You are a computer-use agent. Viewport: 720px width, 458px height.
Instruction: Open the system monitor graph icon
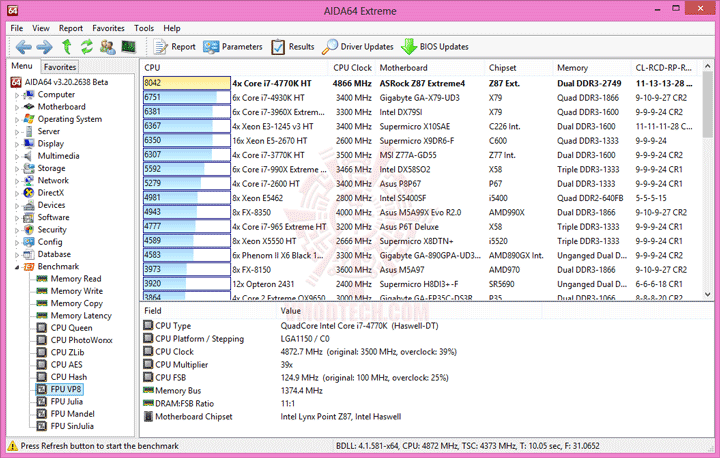click(129, 47)
